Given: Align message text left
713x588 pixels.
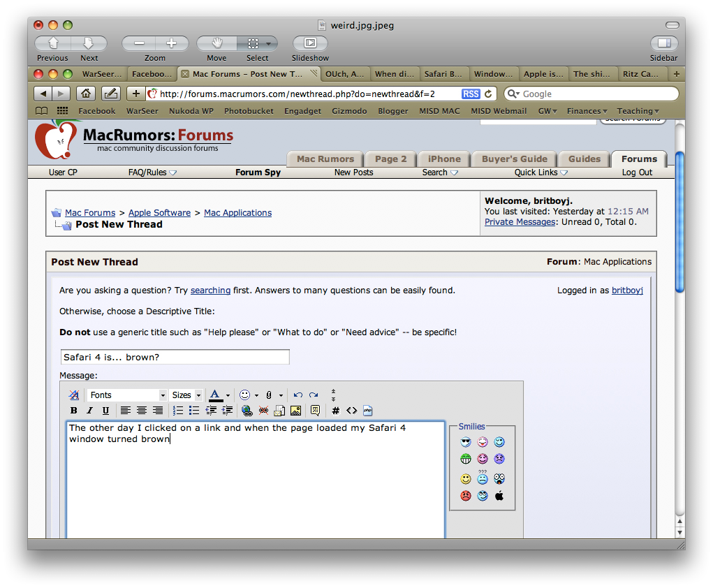Looking at the screenshot, I should tap(126, 411).
